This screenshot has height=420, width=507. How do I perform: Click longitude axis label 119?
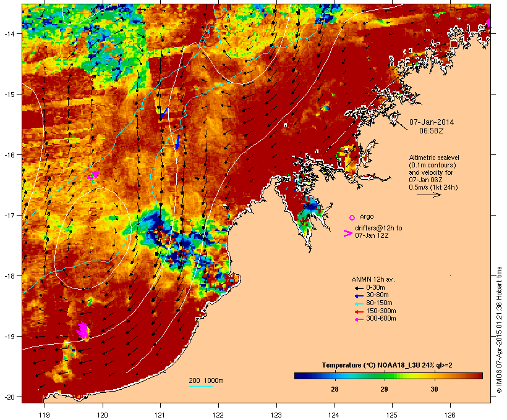[45, 415]
